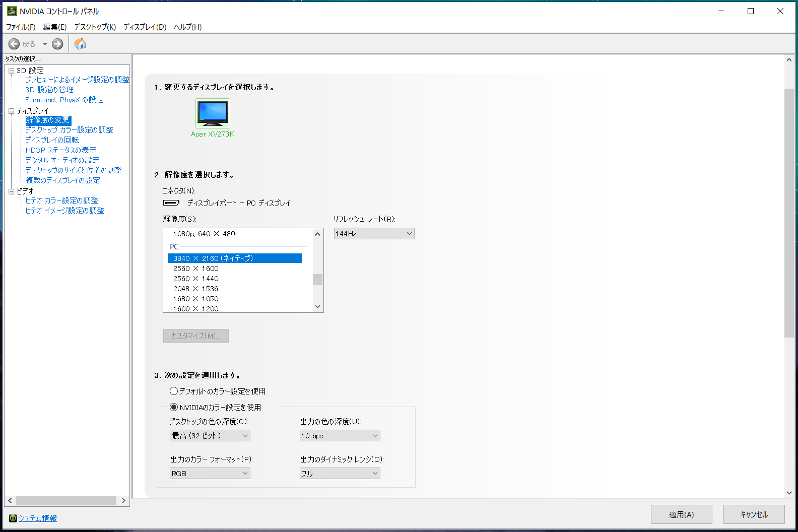The image size is (798, 532).
Task: Select NVIDIAのカラー設定を使用 radio button
Action: coord(174,407)
